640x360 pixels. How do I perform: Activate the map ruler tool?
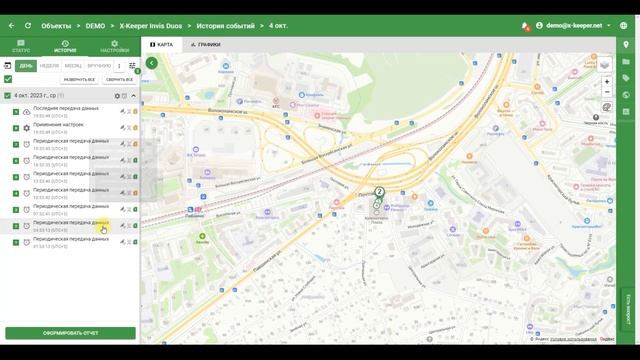607,107
